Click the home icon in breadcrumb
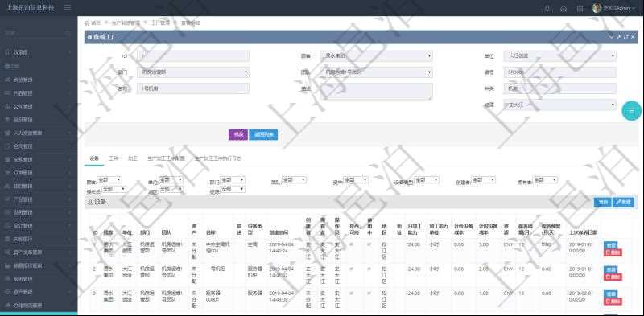644x316 pixels. (87, 23)
